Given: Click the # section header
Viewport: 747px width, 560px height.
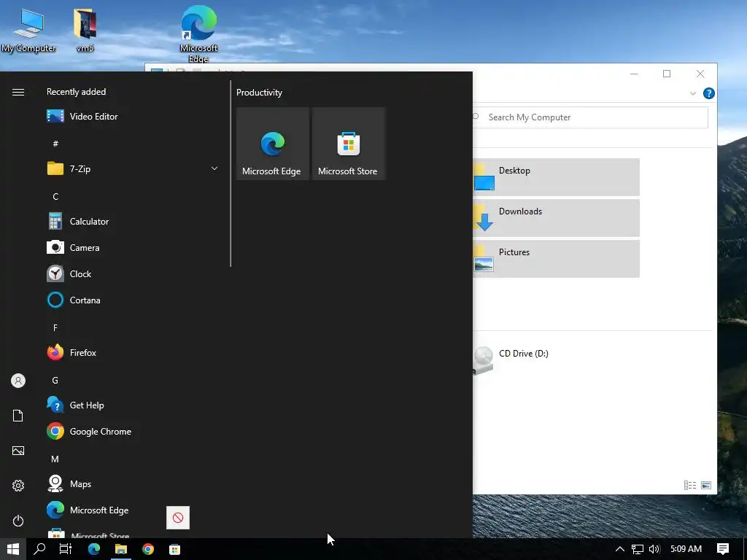Looking at the screenshot, I should pos(55,144).
